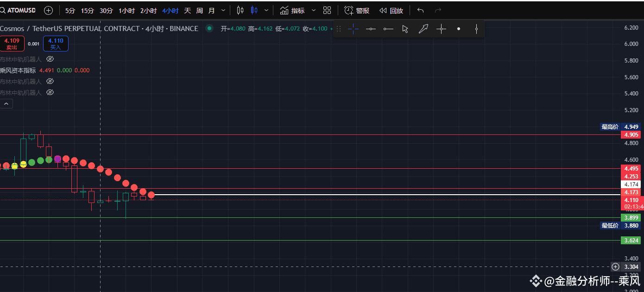Image resolution: width=644 pixels, height=292 pixels.
Task: Collapse the indicator legend panel
Action: (x=6, y=103)
